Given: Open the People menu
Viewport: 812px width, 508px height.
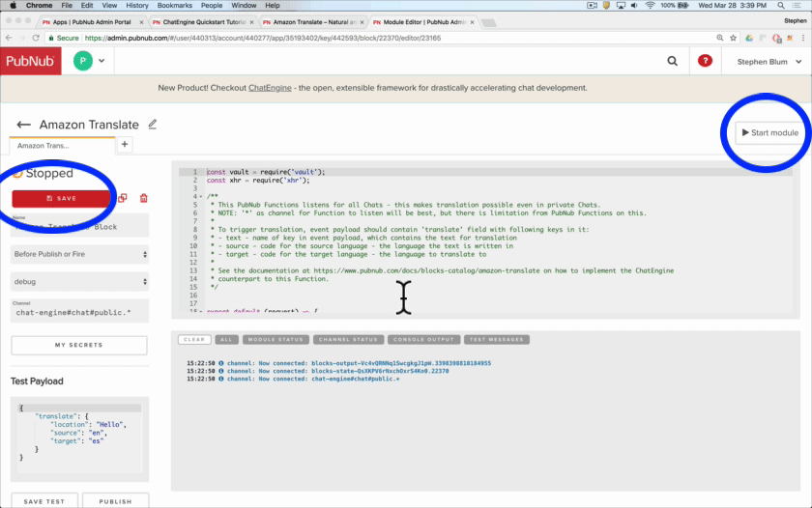Looking at the screenshot, I should pos(212,5).
